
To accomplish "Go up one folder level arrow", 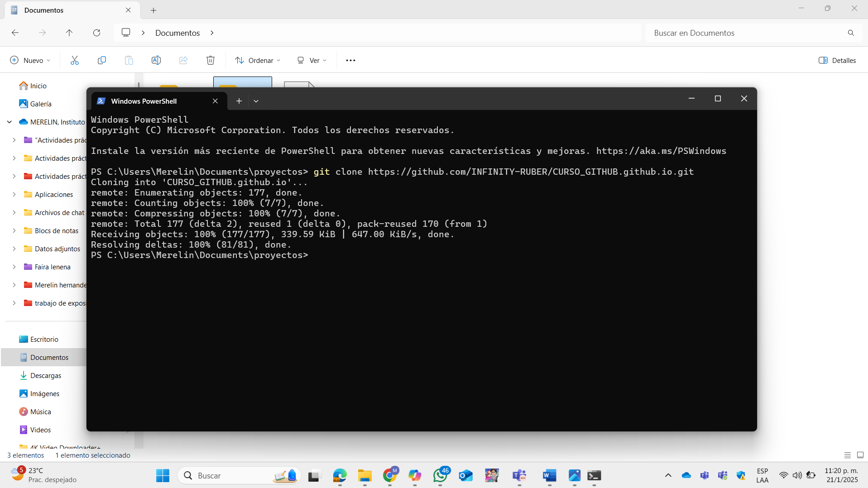I will click(x=69, y=33).
